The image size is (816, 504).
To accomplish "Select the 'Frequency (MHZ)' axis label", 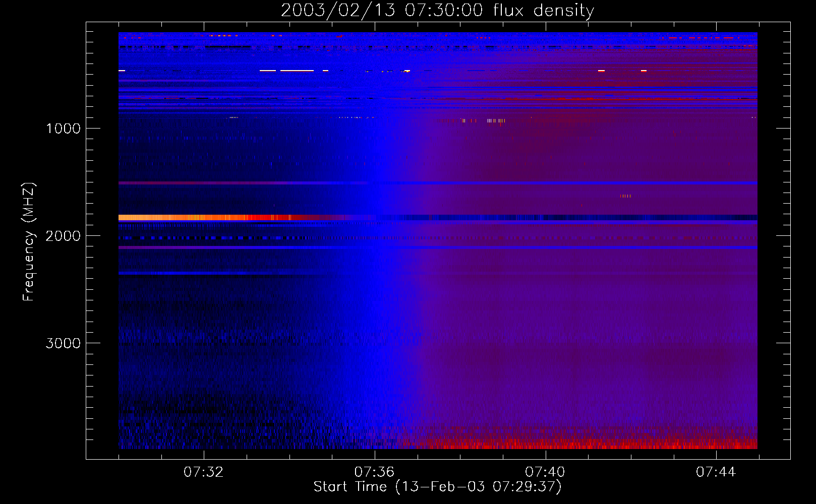I will [x=29, y=242].
